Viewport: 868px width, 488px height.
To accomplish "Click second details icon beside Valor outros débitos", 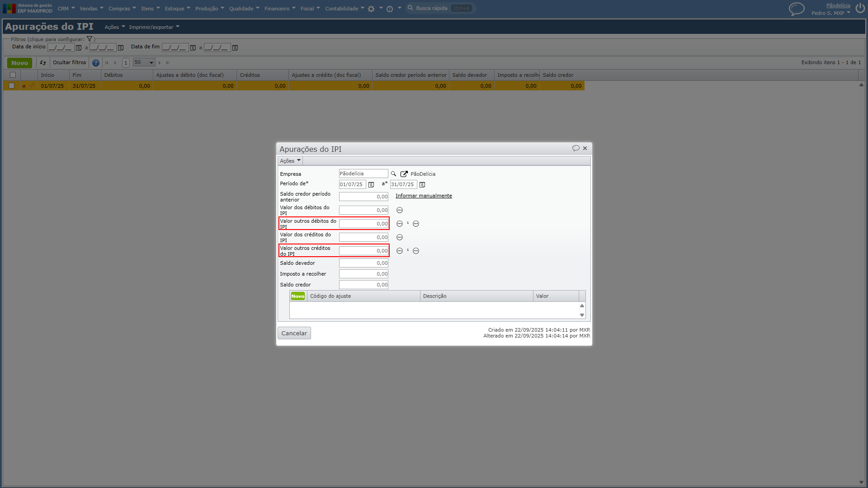I will 416,224.
